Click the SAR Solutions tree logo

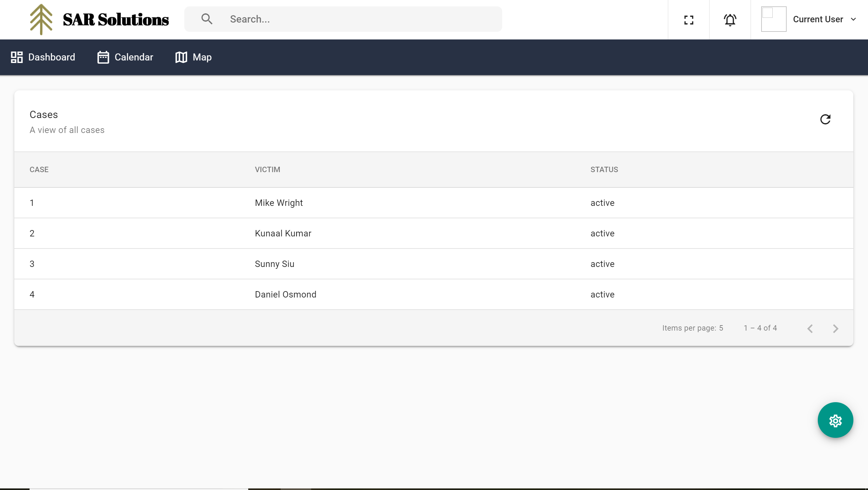pyautogui.click(x=41, y=19)
